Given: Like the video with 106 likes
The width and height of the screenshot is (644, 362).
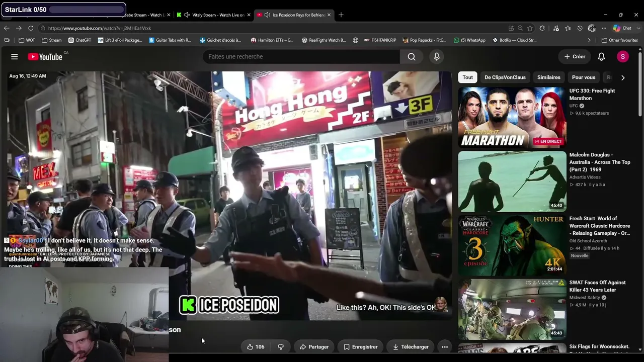Looking at the screenshot, I should [x=256, y=347].
